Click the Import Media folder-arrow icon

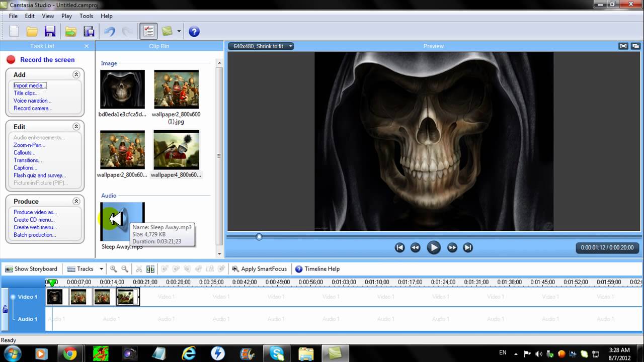coord(71,32)
